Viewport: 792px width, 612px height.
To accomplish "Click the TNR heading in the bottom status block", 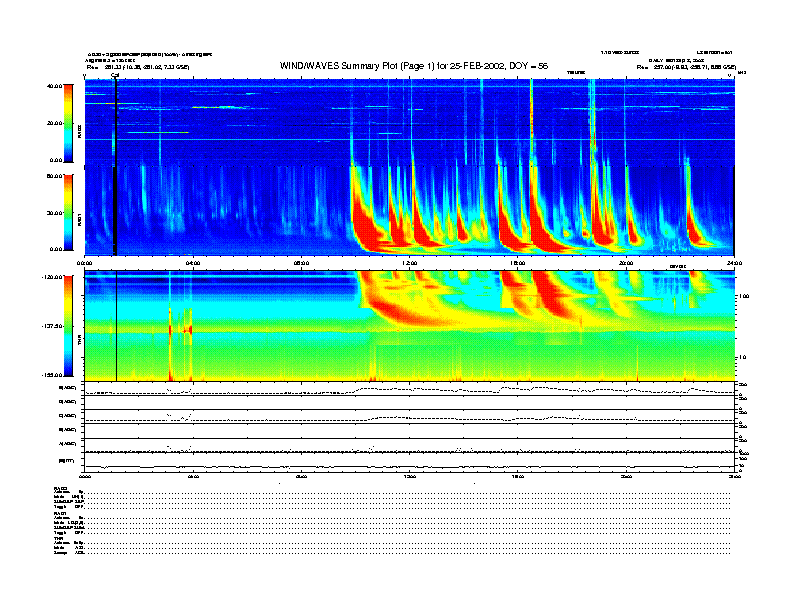I will point(58,538).
